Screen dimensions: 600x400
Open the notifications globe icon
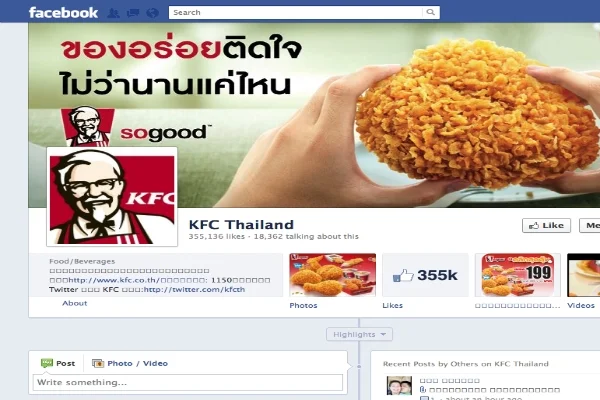152,13
